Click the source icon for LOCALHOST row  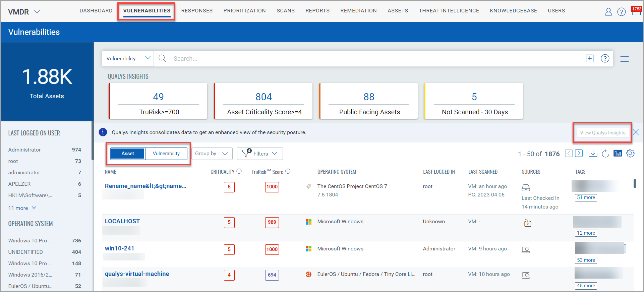[x=528, y=223]
